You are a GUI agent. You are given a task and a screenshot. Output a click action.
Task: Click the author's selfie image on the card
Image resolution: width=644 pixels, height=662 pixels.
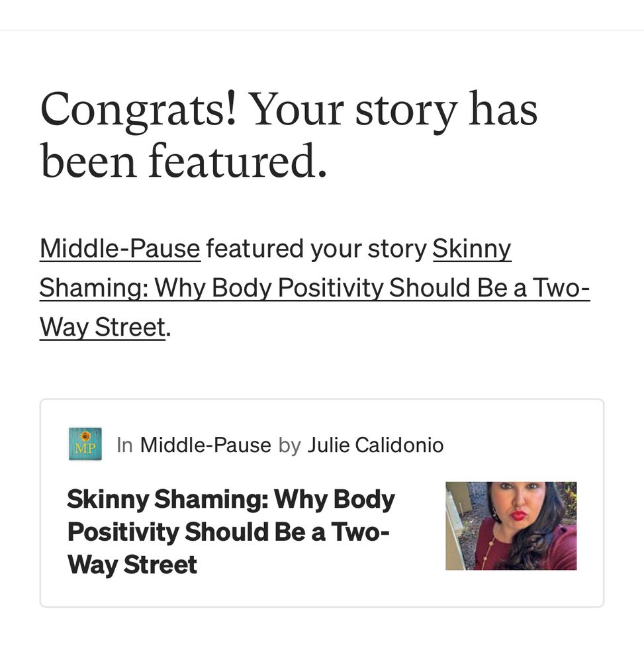pos(510,526)
